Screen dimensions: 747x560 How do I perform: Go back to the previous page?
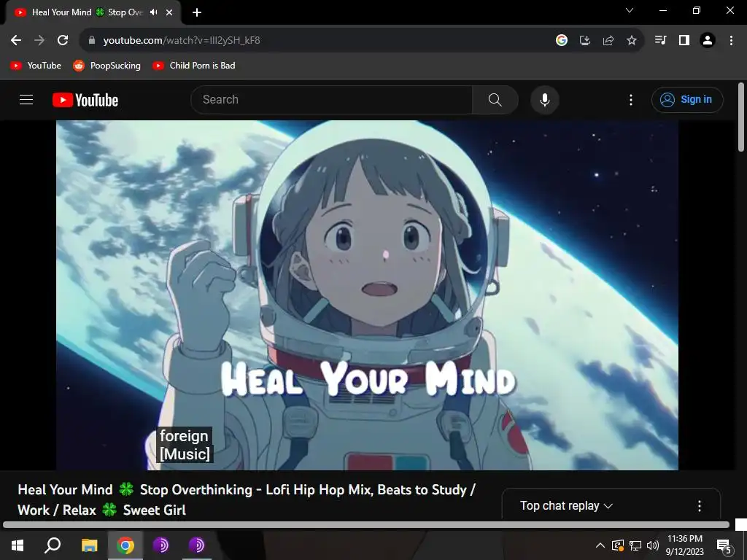coord(16,41)
